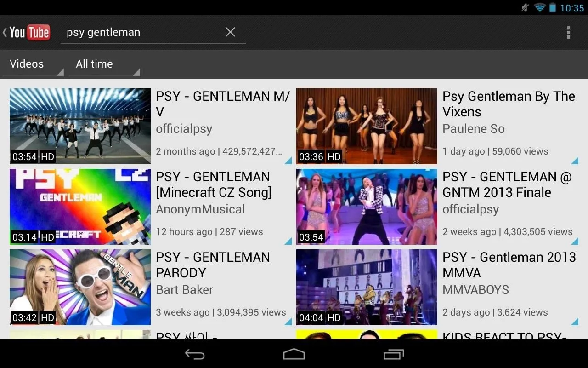Viewport: 588px width, 368px height.
Task: Open the GENTLEMAN PARODY thumbnail
Action: tap(80, 287)
